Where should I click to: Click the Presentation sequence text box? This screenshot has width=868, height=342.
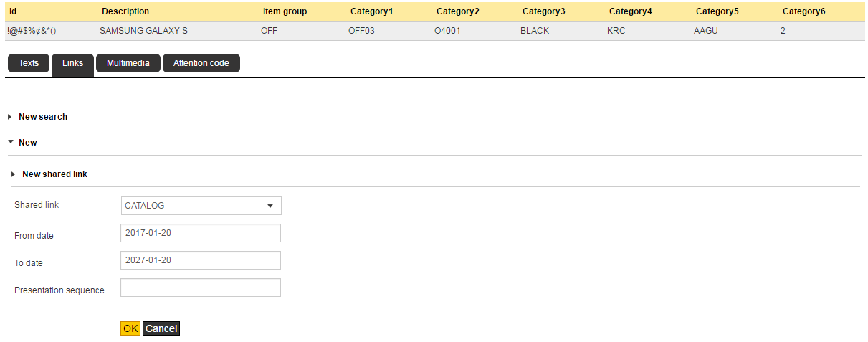[201, 288]
